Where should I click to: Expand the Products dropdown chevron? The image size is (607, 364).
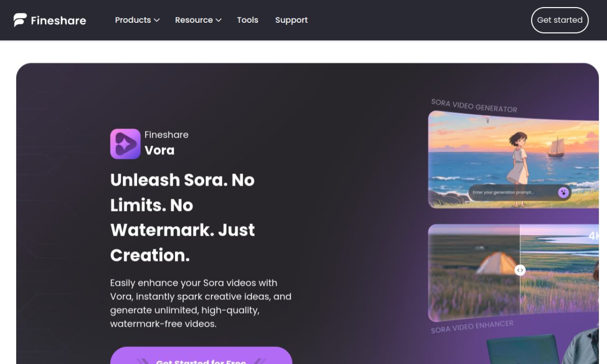click(x=156, y=20)
